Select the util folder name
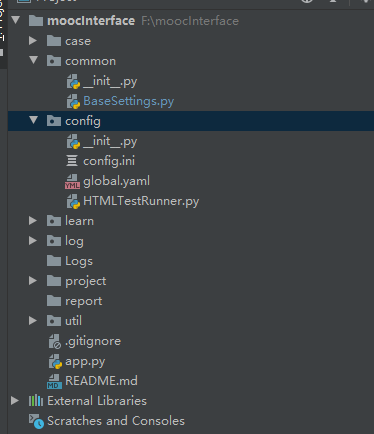The height and width of the screenshot is (434, 374). point(74,321)
